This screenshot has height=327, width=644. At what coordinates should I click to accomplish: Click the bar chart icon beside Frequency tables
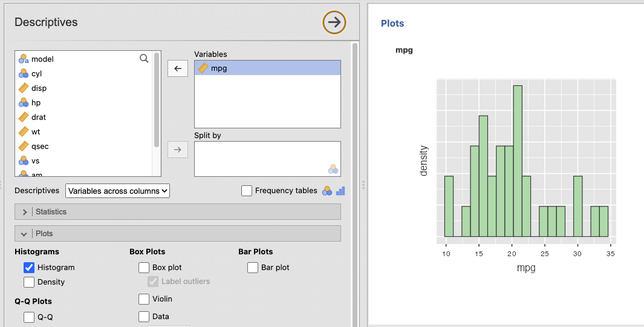click(340, 191)
